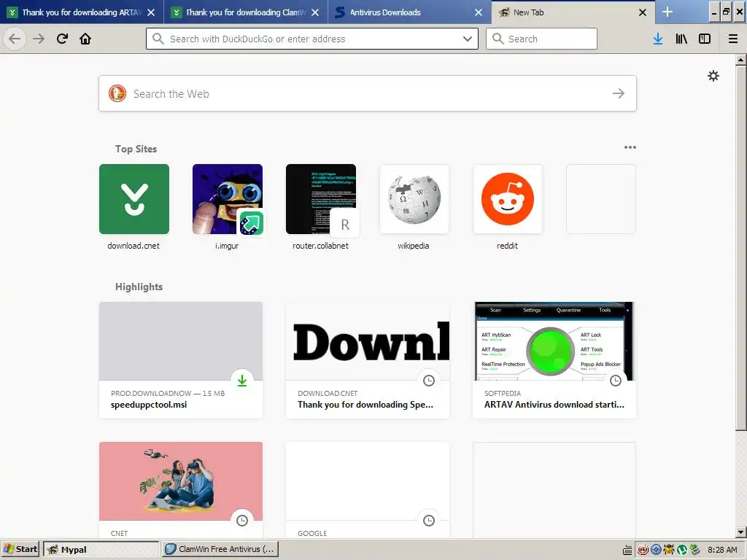
Task: Focus the address bar field
Action: pos(312,39)
